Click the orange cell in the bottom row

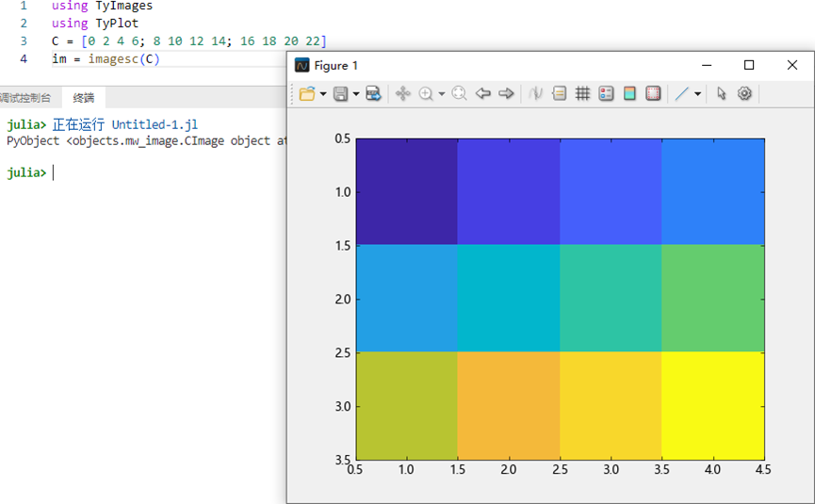(509, 405)
